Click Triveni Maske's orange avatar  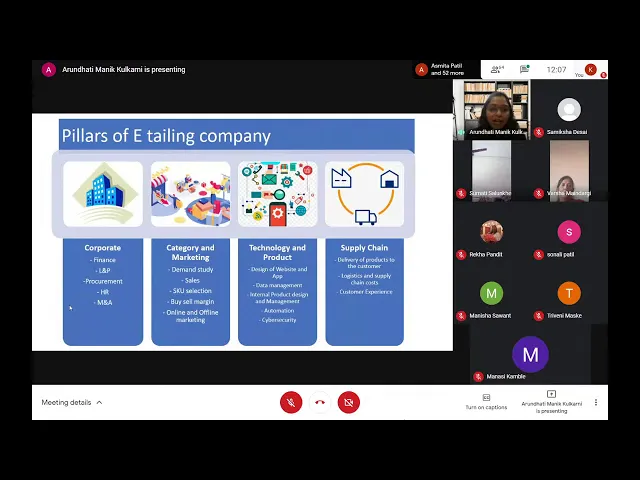coord(569,293)
